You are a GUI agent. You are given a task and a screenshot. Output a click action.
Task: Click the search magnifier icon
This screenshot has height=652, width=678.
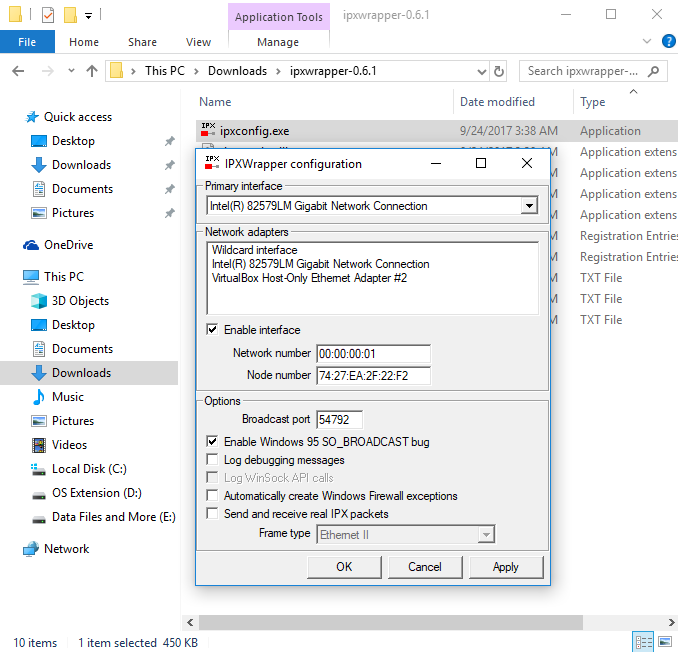[653, 71]
